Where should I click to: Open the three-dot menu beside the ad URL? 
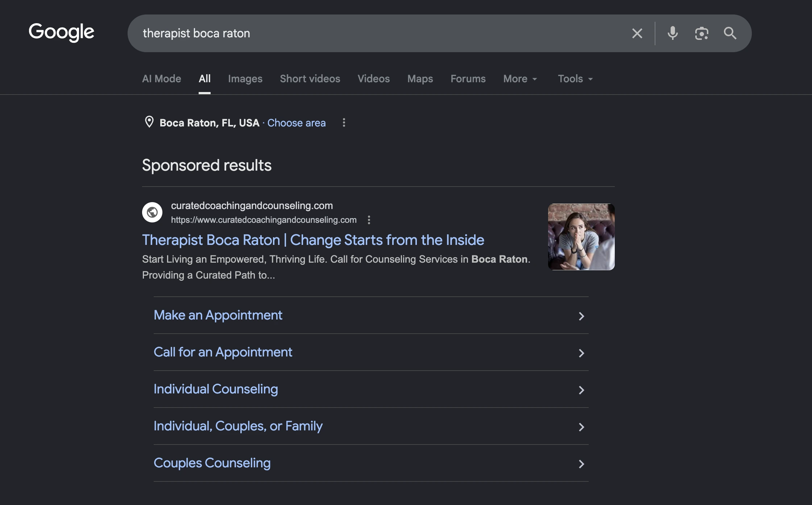coord(369,220)
